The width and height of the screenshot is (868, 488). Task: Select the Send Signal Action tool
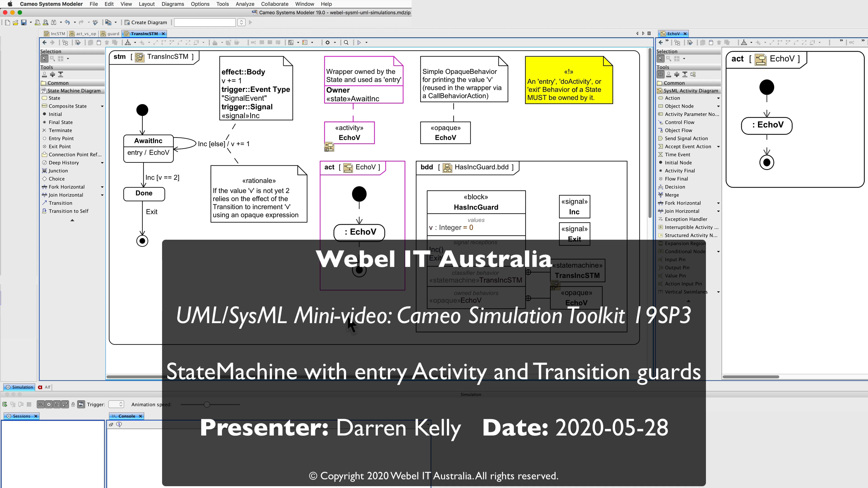point(686,138)
